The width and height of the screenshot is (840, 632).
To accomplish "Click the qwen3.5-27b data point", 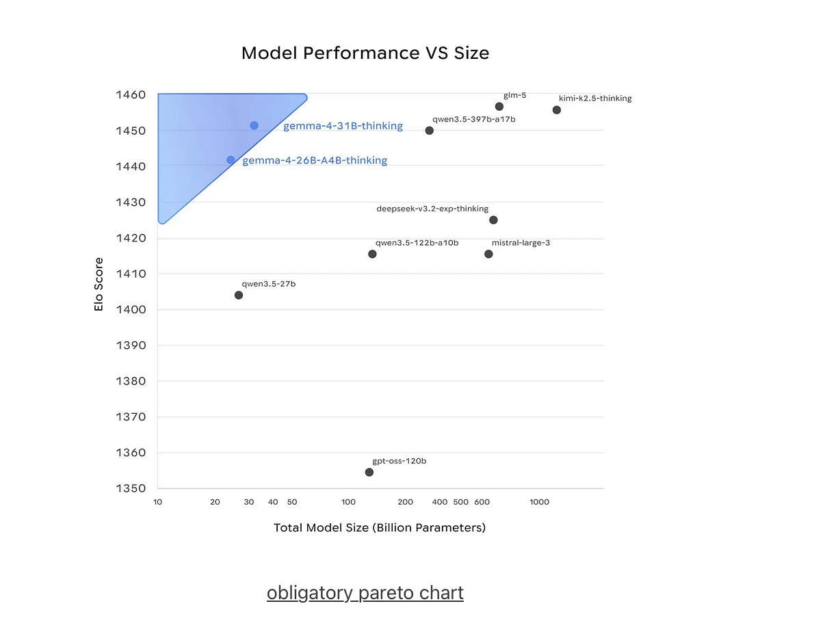I will [x=239, y=295].
